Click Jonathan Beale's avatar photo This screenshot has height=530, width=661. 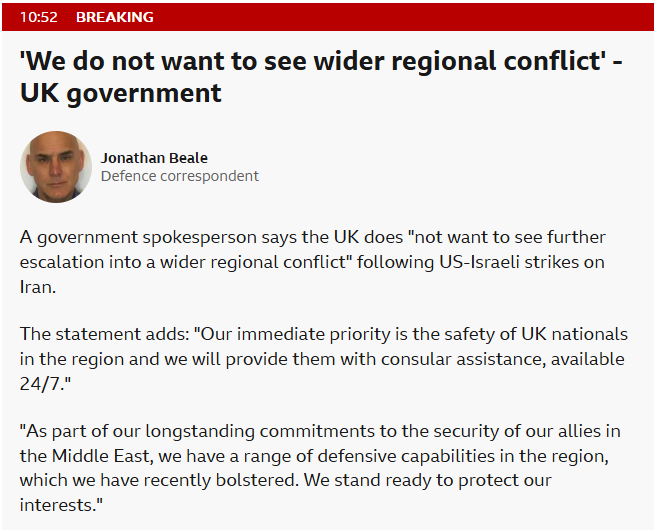point(55,166)
